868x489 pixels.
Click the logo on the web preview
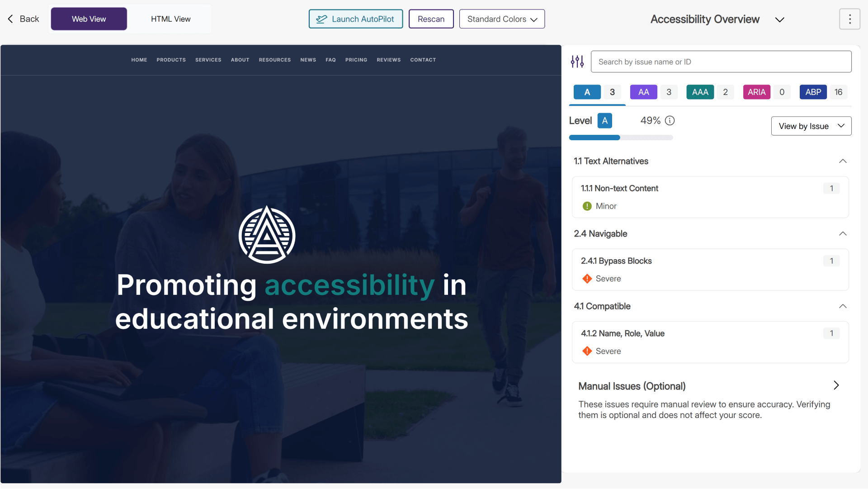267,235
